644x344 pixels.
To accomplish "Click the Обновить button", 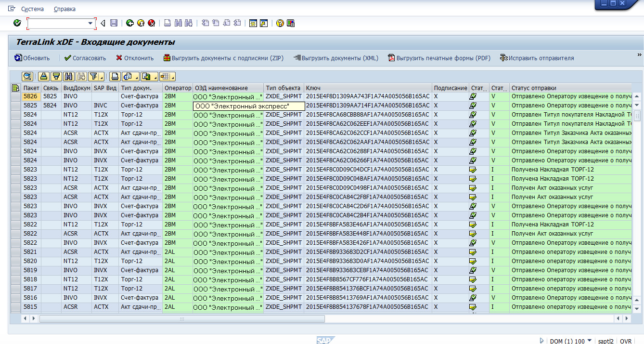I will (x=32, y=58).
